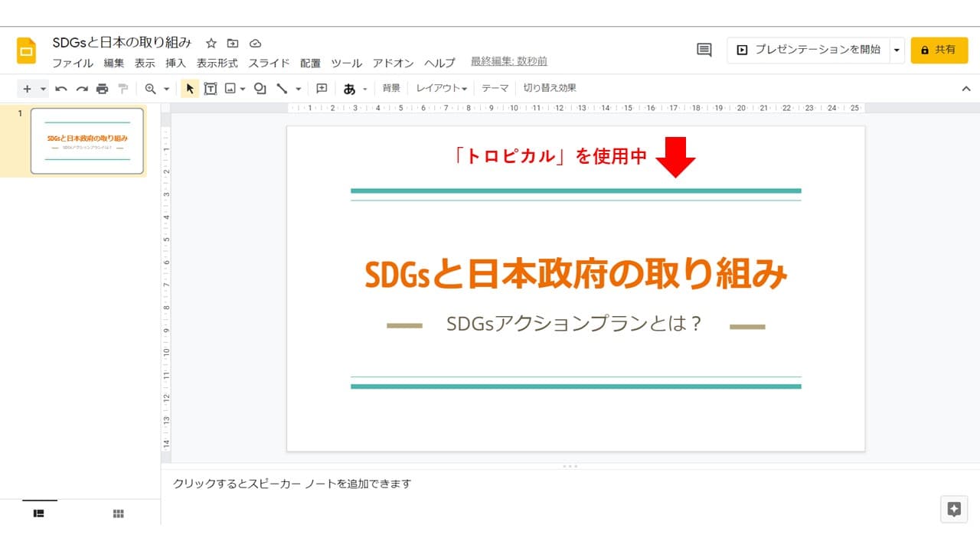Star this presentation
This screenshot has width=980, height=551.
coord(211,43)
